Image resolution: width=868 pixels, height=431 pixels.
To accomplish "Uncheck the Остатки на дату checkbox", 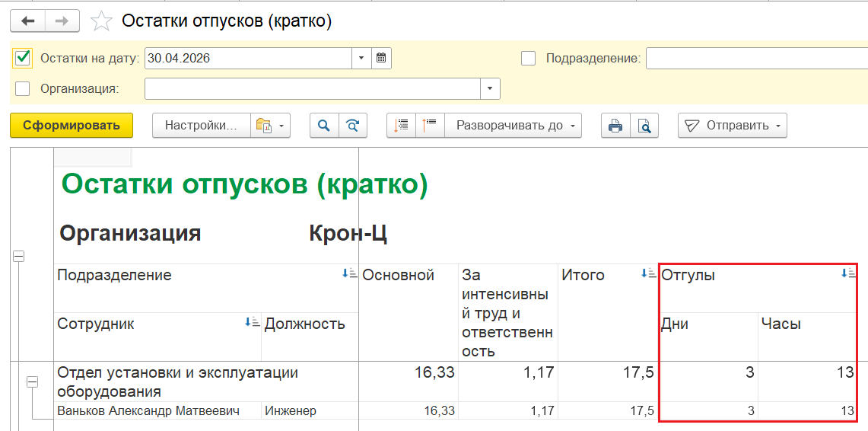I will pyautogui.click(x=23, y=58).
